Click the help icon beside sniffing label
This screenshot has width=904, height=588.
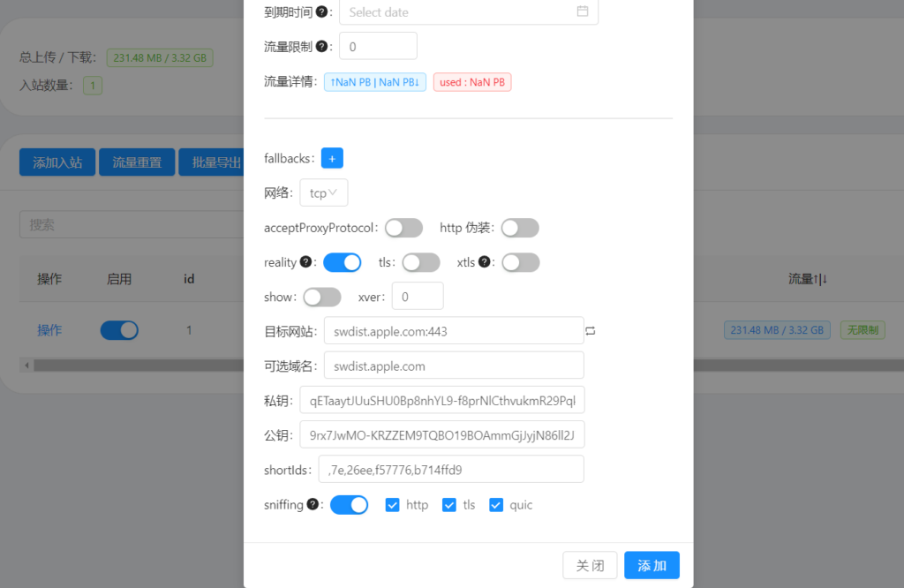(x=313, y=505)
